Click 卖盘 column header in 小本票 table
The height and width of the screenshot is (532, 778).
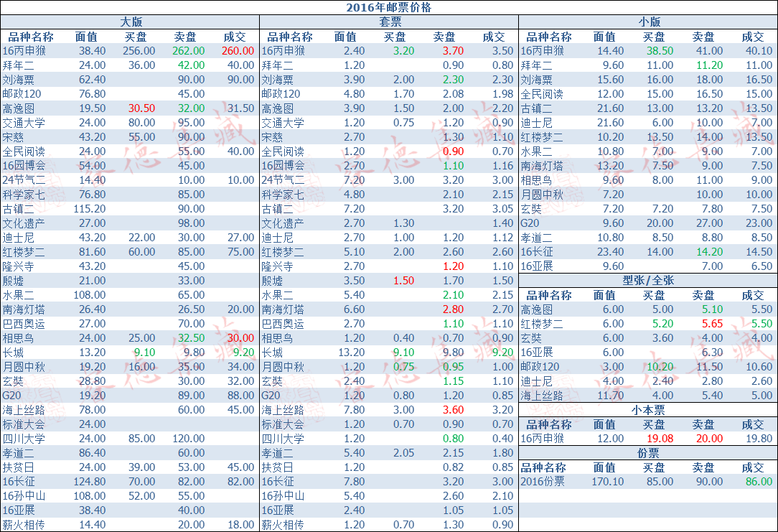point(703,425)
